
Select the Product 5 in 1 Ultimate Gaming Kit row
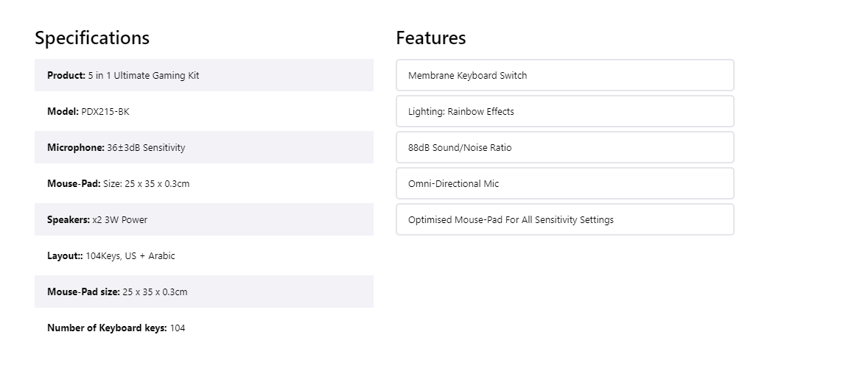click(x=203, y=75)
